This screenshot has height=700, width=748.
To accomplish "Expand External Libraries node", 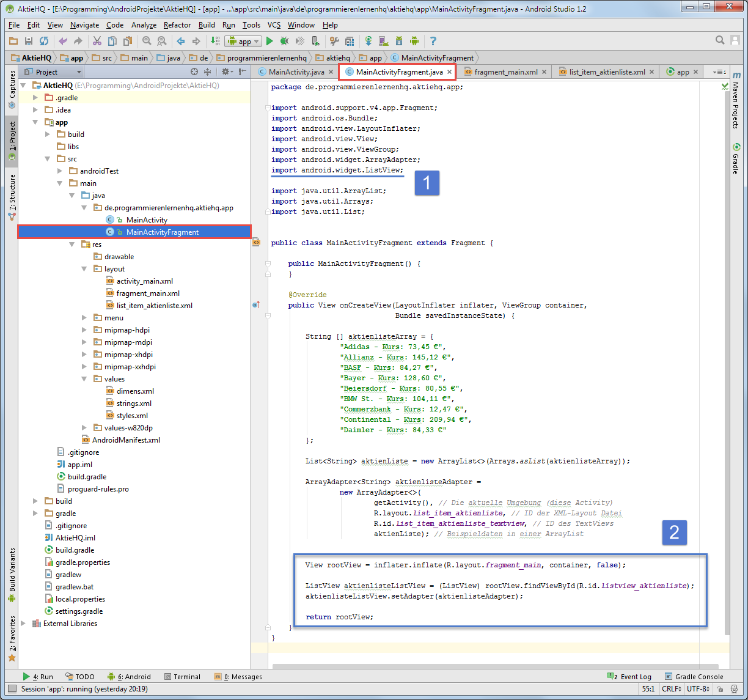I will [23, 624].
